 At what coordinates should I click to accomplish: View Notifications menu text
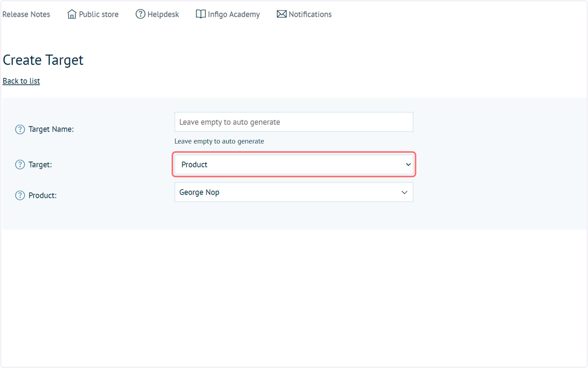310,14
